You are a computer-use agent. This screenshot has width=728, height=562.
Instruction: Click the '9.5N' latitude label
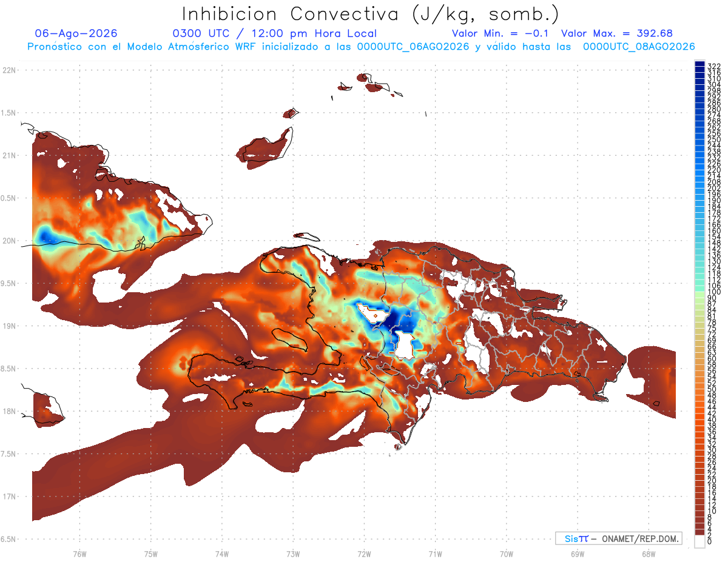tap(9, 283)
